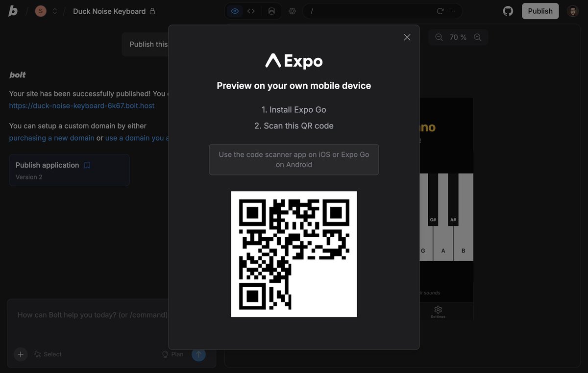Viewport: 588px width, 373px height.
Task: Open the more options ellipsis in URL bar
Action: [452, 11]
